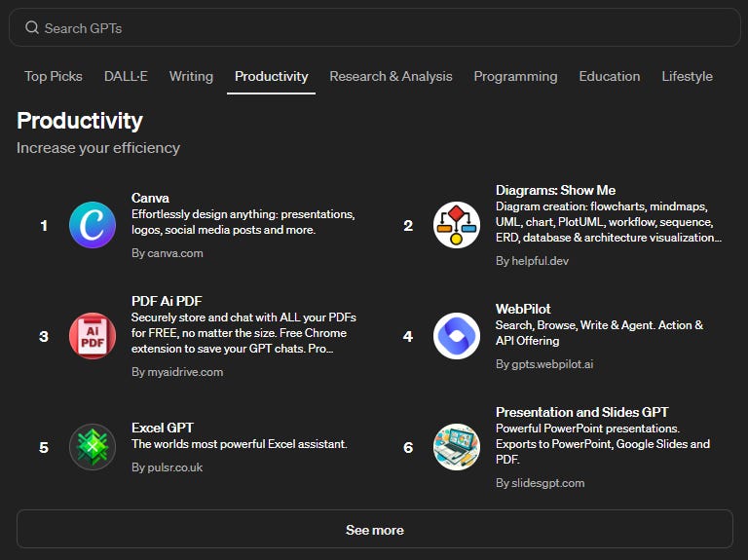748x560 pixels.
Task: Open the Canva GPT title
Action: (x=150, y=198)
